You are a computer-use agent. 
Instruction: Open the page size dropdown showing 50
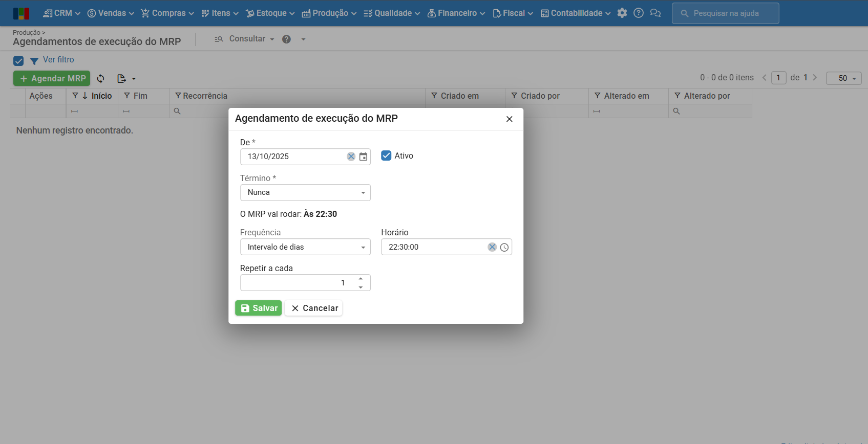tap(844, 78)
